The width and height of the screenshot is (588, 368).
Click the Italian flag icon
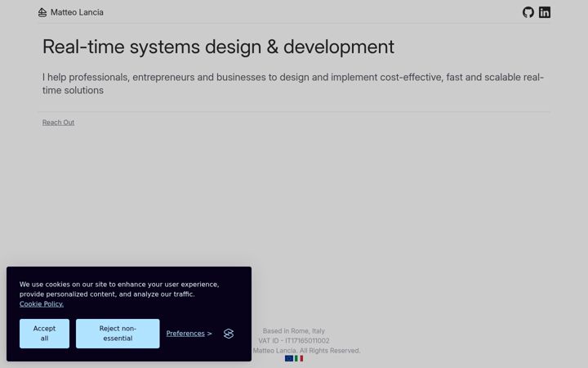click(x=299, y=359)
